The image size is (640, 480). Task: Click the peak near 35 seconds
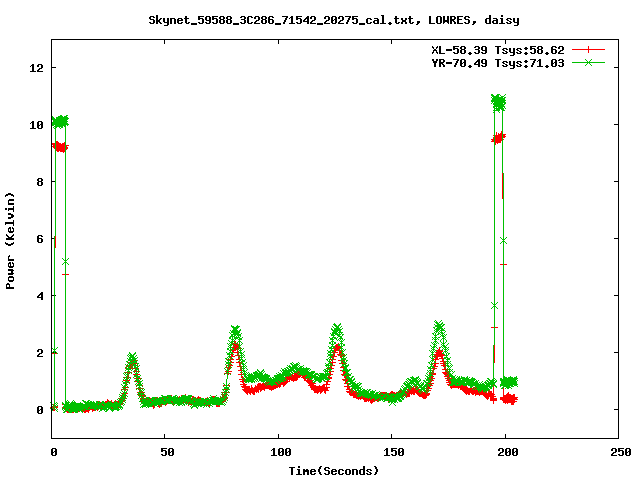[x=132, y=359]
